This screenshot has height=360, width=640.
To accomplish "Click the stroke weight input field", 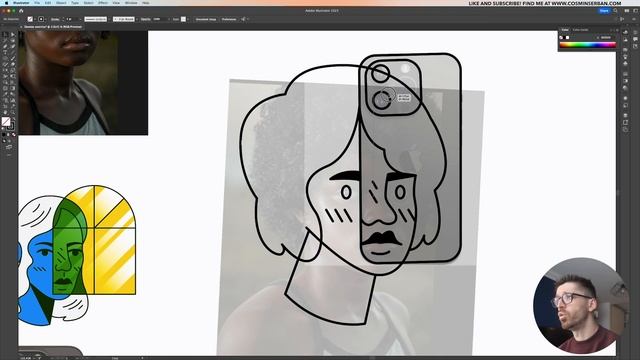I will point(71,19).
